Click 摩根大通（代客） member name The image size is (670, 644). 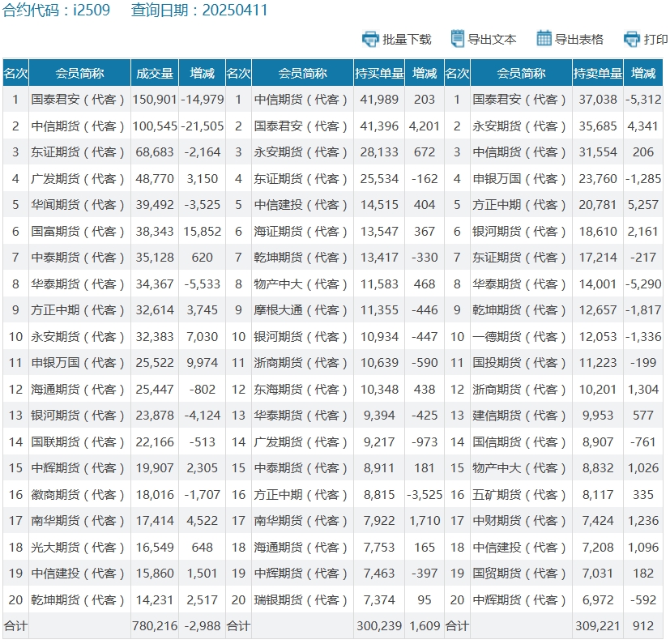pos(301,309)
